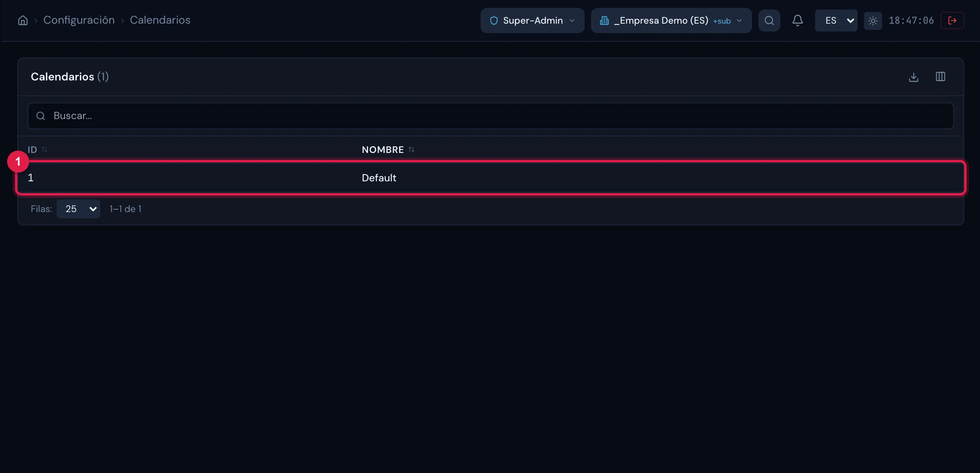
Task: Show notifications bell
Action: 797,20
